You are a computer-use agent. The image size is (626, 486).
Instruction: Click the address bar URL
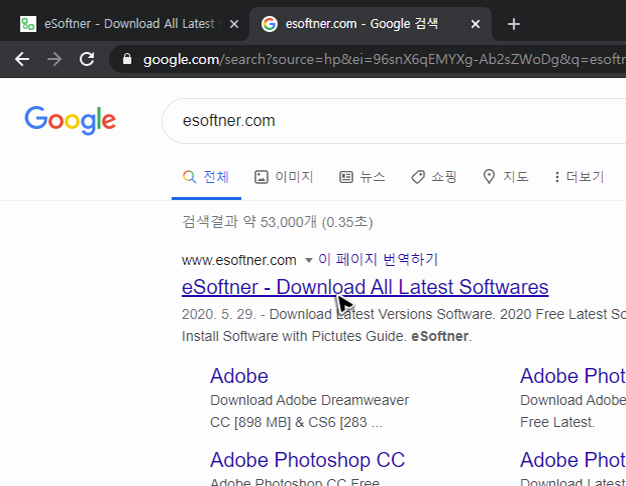(x=384, y=60)
